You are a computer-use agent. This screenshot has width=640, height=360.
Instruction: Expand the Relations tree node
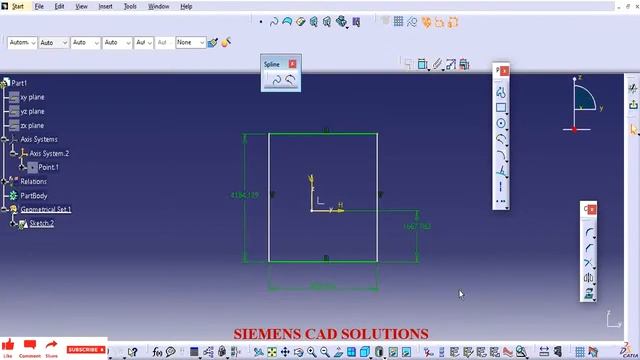pyautogui.click(x=4, y=181)
